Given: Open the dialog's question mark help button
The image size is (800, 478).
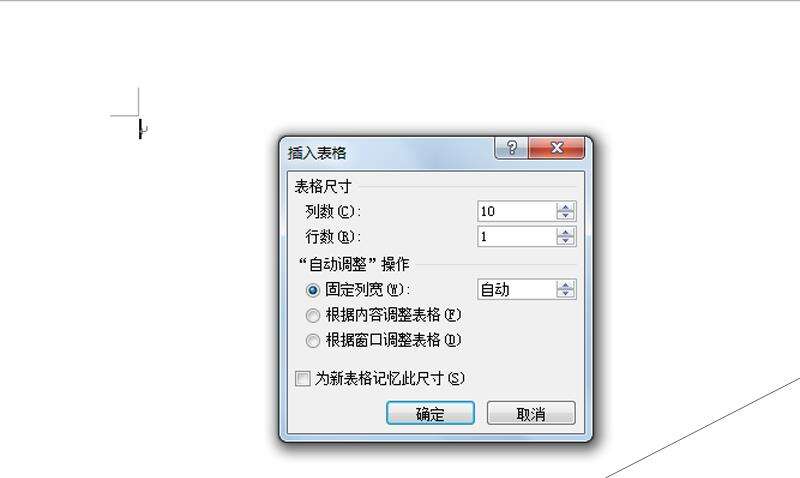Looking at the screenshot, I should click(511, 148).
